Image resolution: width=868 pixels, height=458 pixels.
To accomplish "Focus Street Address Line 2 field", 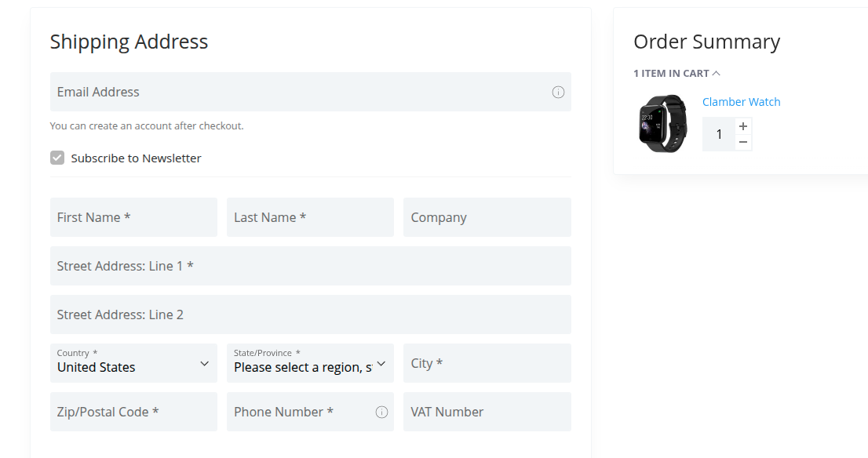I will tap(311, 314).
